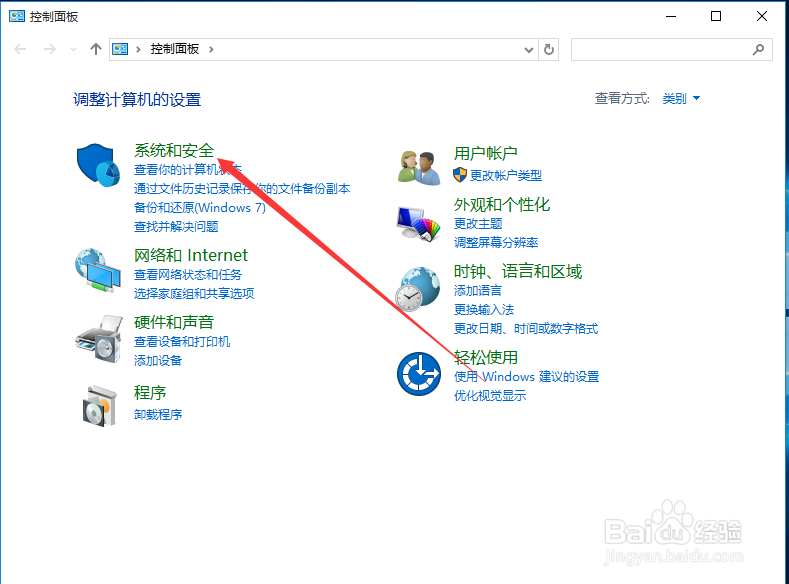Open the Appearance and Personalization monitor icon

tap(419, 223)
